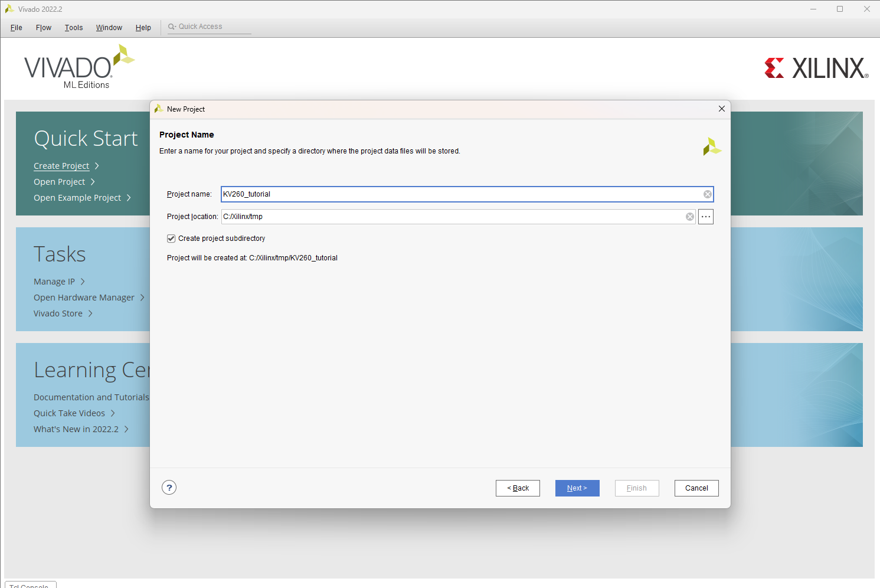This screenshot has height=588, width=880.
Task: Cancel the New Project wizard
Action: pyautogui.click(x=696, y=488)
